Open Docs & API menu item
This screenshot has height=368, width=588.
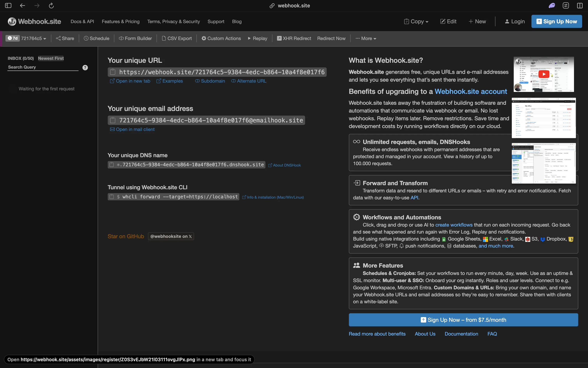pos(82,21)
